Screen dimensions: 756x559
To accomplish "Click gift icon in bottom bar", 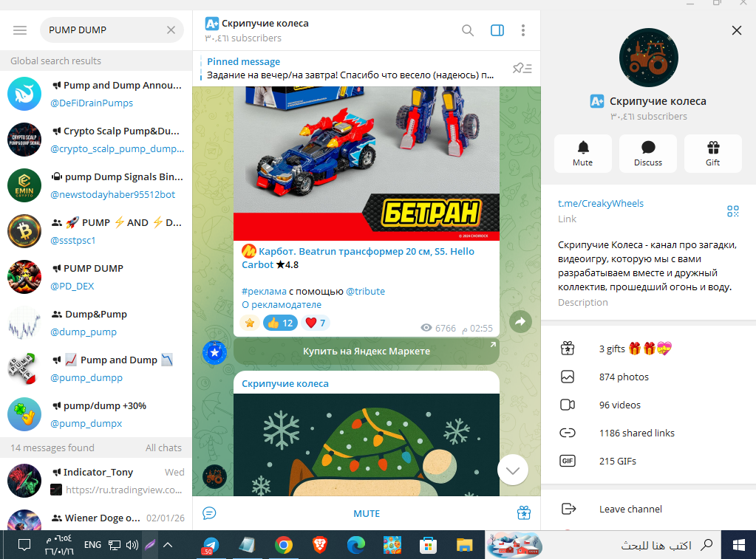I will [524, 513].
